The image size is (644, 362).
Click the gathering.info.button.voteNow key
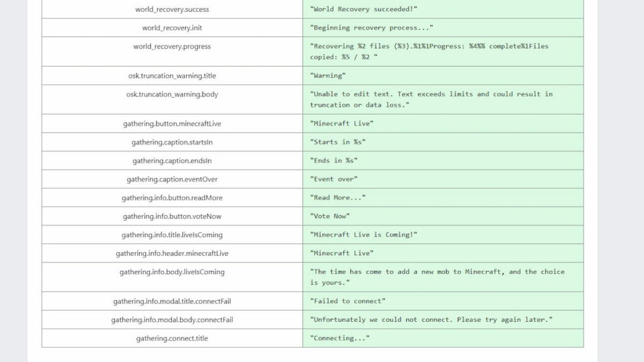click(172, 216)
